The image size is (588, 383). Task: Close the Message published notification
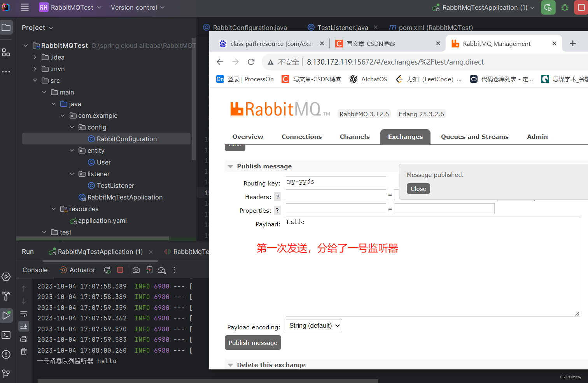tap(418, 189)
